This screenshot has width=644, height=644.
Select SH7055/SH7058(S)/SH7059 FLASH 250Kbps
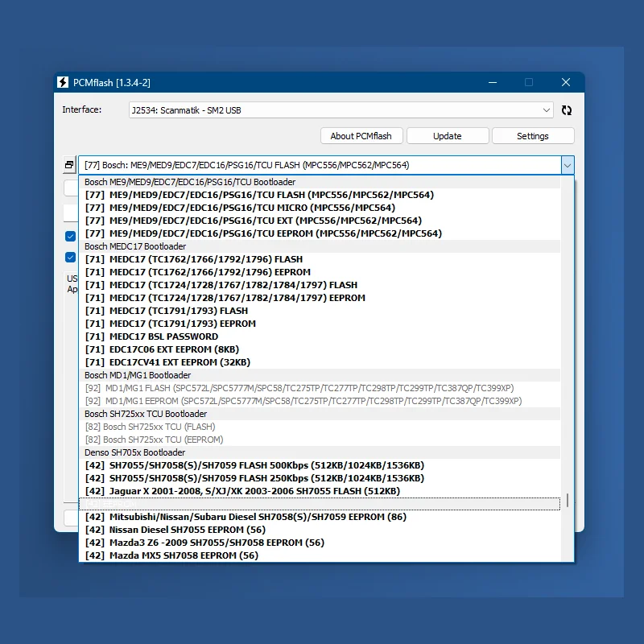320,478
